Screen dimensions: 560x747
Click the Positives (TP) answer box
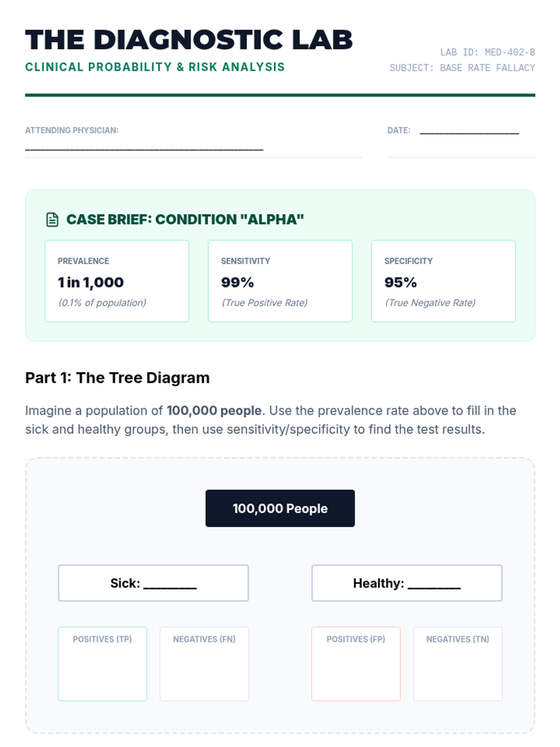(102, 664)
